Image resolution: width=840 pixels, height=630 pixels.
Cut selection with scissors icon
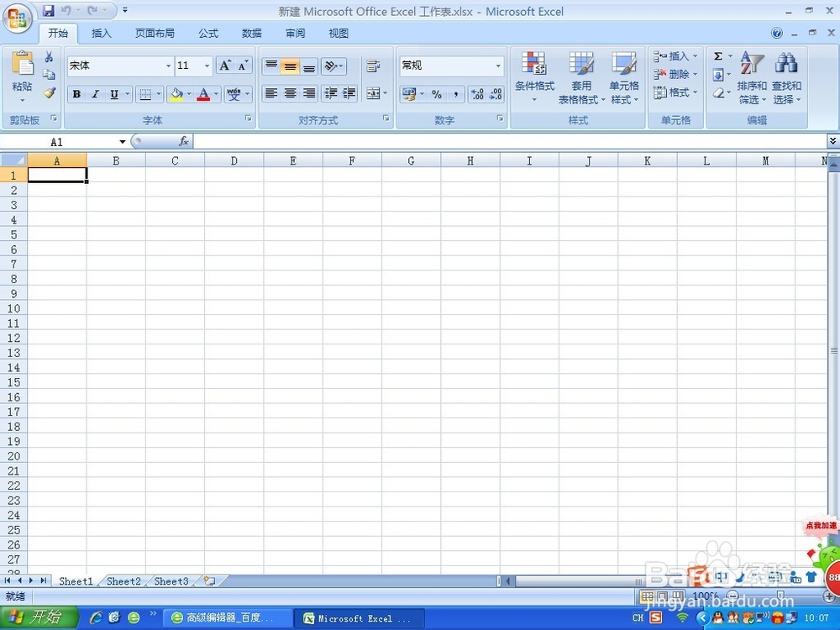click(49, 57)
